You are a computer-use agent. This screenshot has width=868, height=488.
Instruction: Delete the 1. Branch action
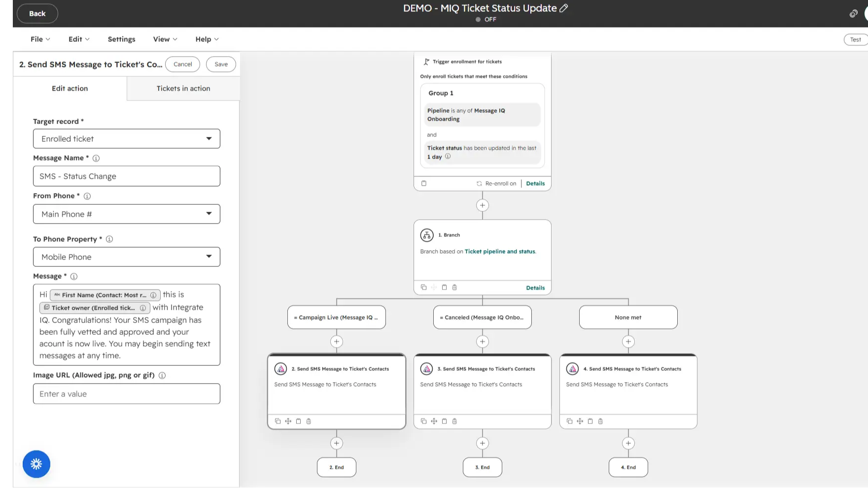[x=454, y=287]
